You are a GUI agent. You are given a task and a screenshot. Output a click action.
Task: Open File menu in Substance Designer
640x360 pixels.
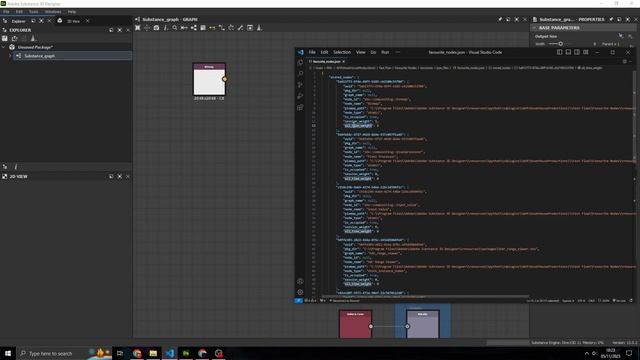pyautogui.click(x=6, y=12)
